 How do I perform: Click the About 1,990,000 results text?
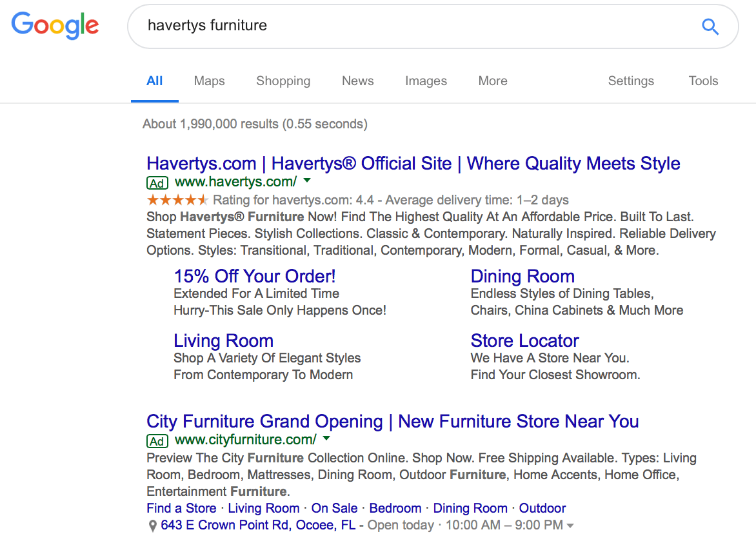pyautogui.click(x=255, y=124)
